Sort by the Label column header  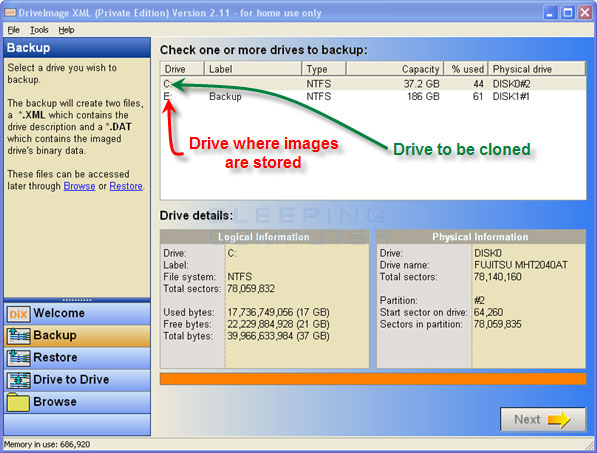253,69
